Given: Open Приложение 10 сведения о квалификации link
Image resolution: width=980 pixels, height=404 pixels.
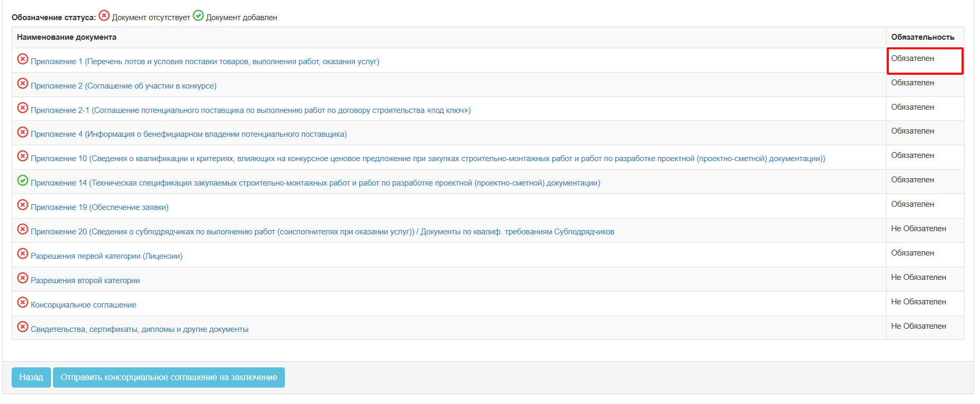Looking at the screenshot, I should (x=427, y=159).
